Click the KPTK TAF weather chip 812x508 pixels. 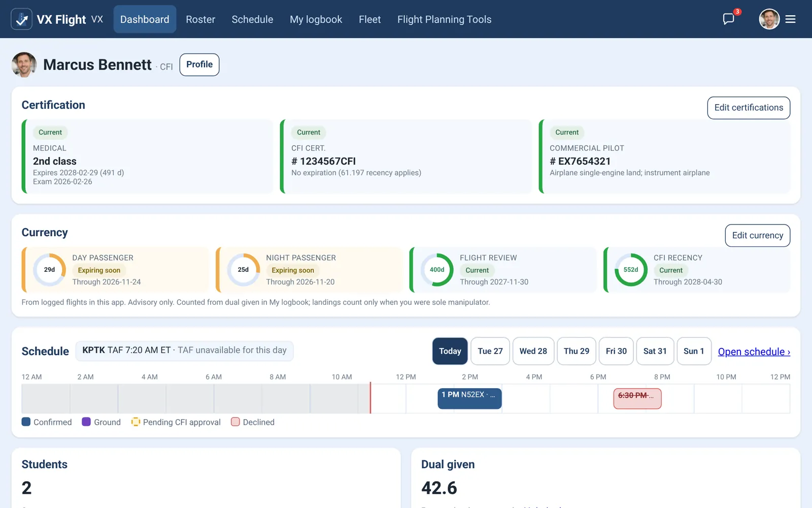click(x=184, y=351)
